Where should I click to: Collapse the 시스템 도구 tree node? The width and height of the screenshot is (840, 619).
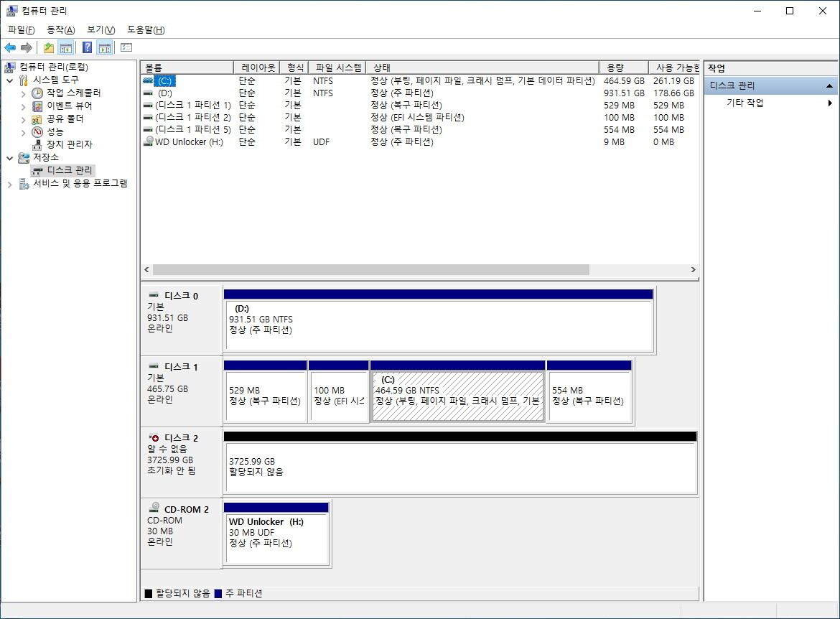click(9, 80)
